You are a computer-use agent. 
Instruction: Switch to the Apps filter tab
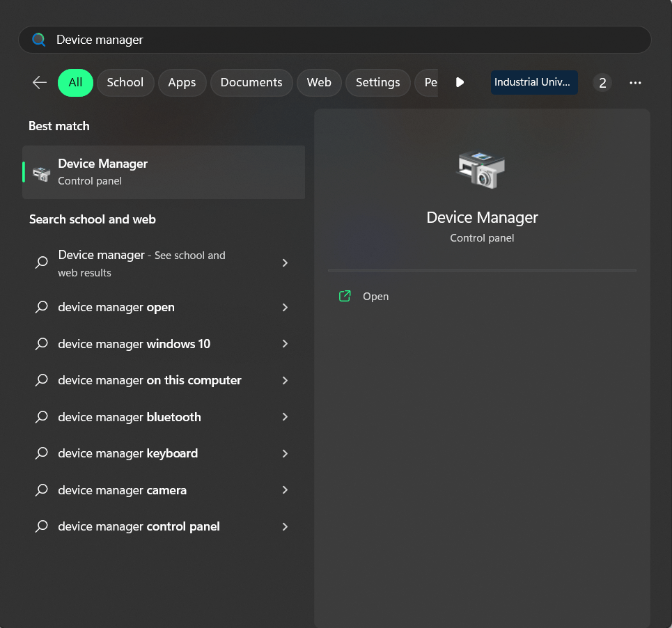tap(182, 82)
